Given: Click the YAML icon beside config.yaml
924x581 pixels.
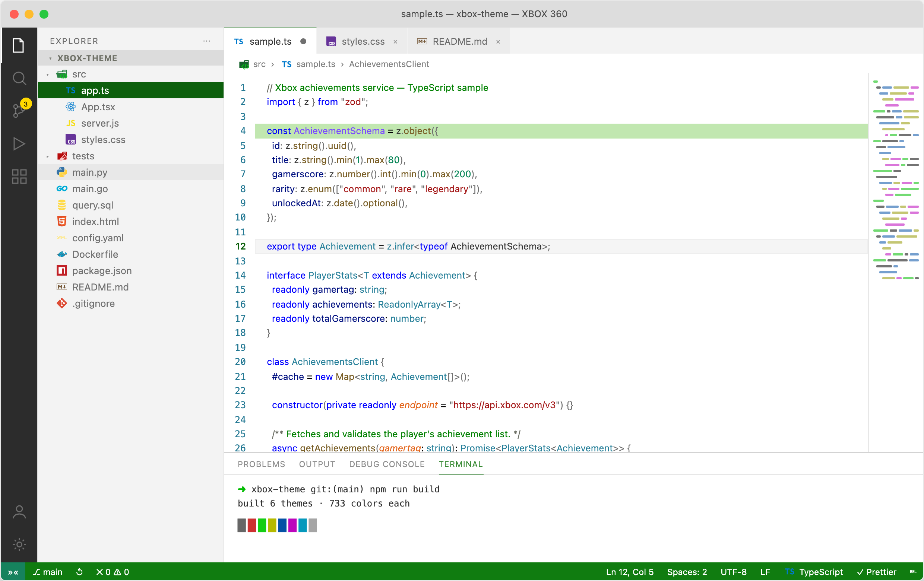Looking at the screenshot, I should [62, 238].
